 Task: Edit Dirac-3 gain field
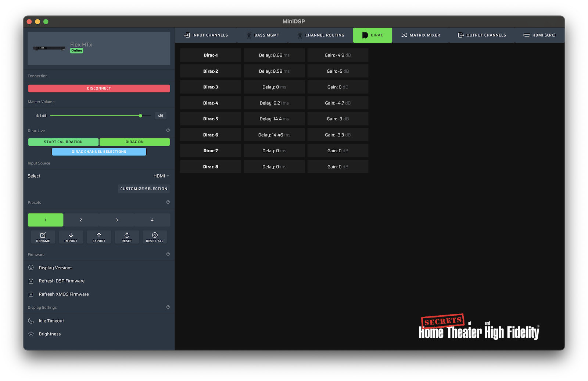338,87
